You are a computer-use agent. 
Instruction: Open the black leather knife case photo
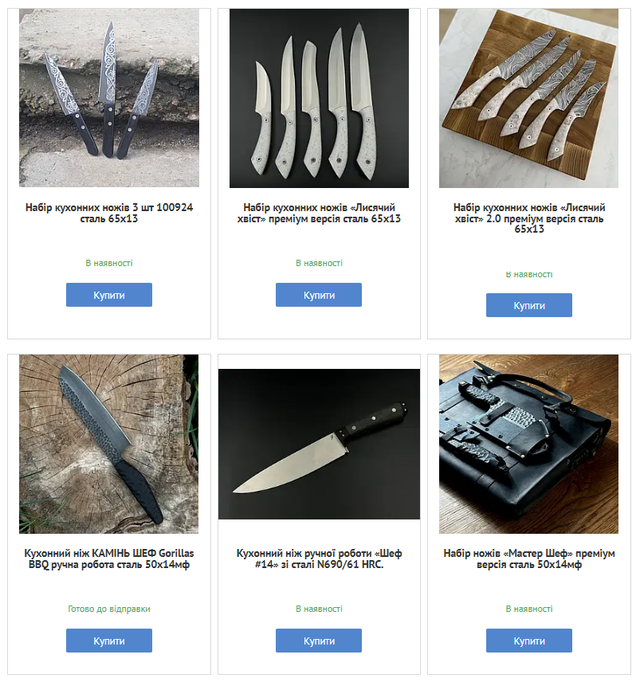pos(529,444)
